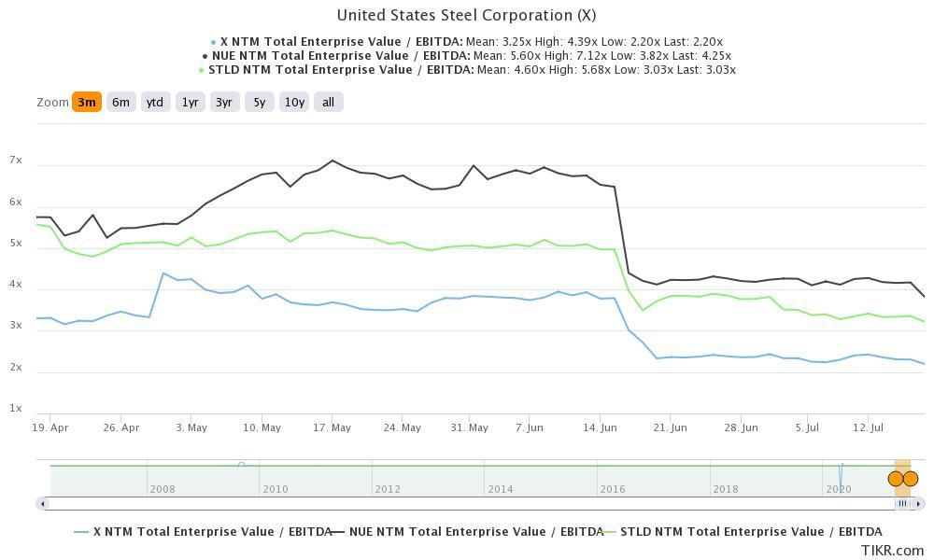Click the green STLD series dot in the header legend

pos(201,69)
